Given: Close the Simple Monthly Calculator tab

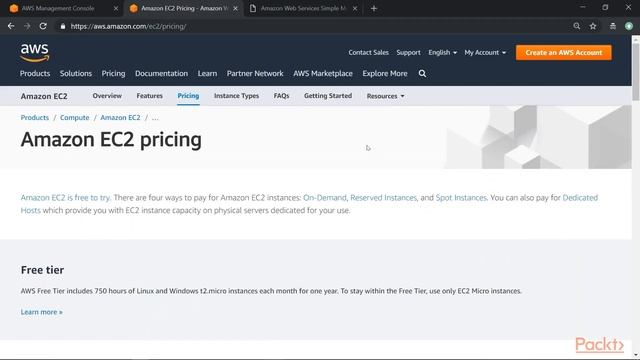Looking at the screenshot, I should (x=355, y=8).
